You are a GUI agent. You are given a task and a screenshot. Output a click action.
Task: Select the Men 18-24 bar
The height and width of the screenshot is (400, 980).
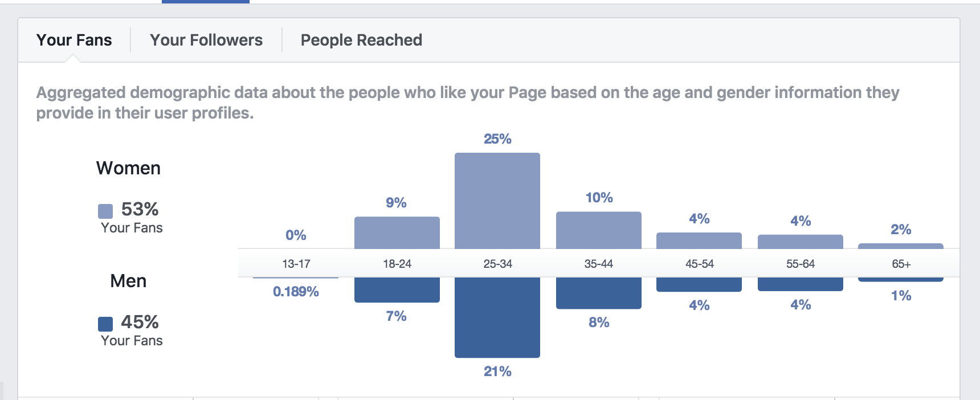tap(397, 289)
